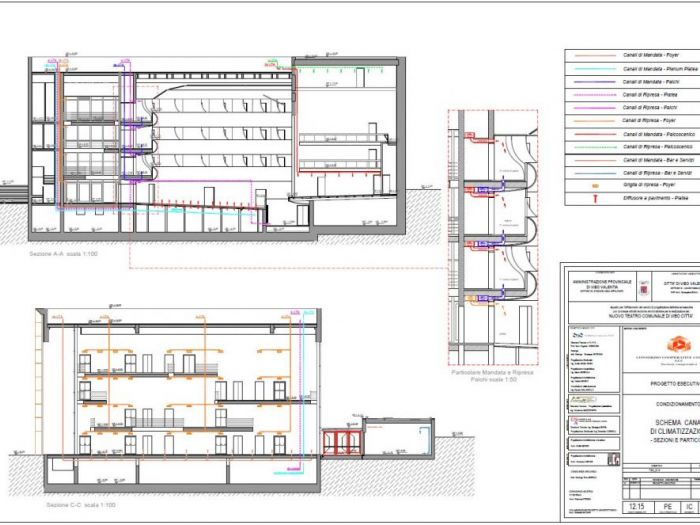Click the 'Diffusore a pavimento - Platea' legend label
The width and height of the screenshot is (700, 525).
656,198
